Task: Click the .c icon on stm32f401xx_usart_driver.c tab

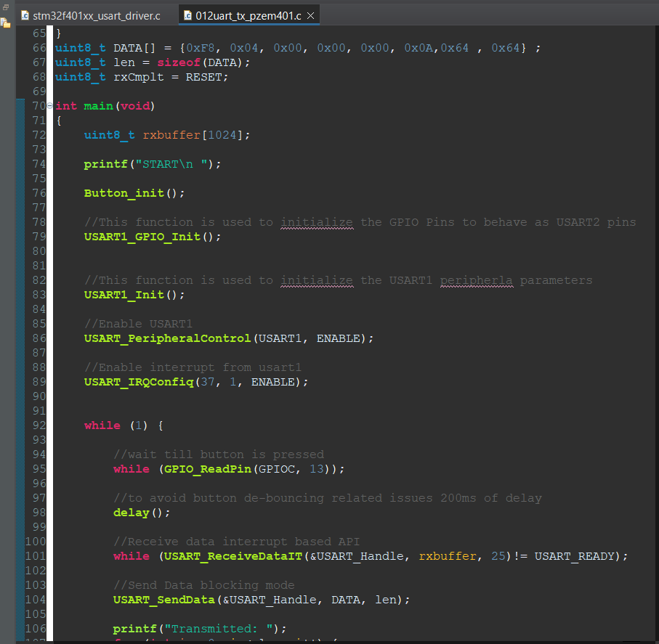Action: tap(25, 13)
